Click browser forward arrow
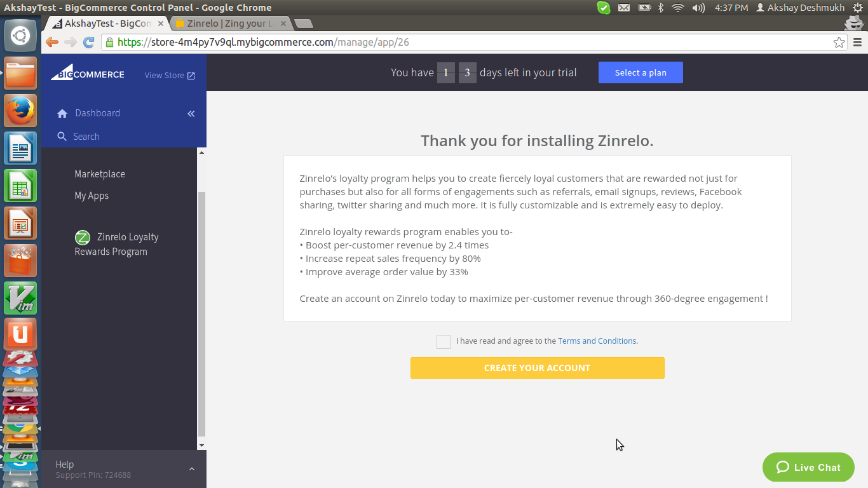 [71, 43]
